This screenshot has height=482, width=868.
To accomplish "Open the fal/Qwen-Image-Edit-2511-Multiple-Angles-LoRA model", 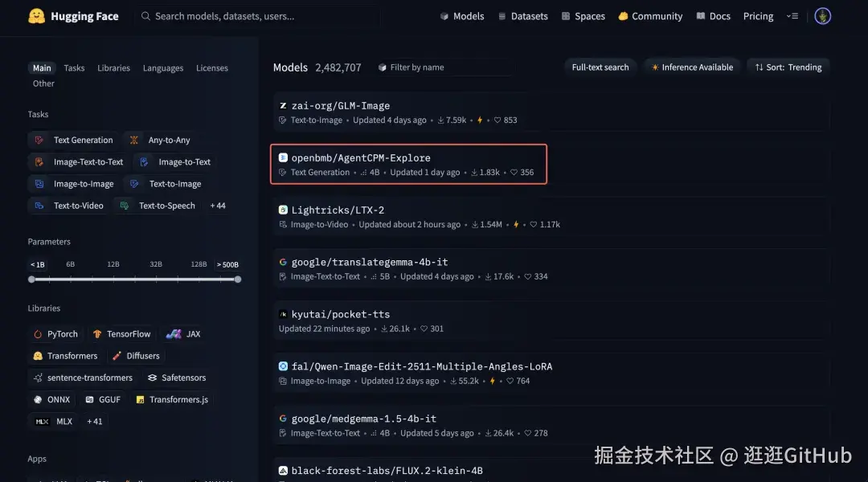I will [x=551, y=373].
